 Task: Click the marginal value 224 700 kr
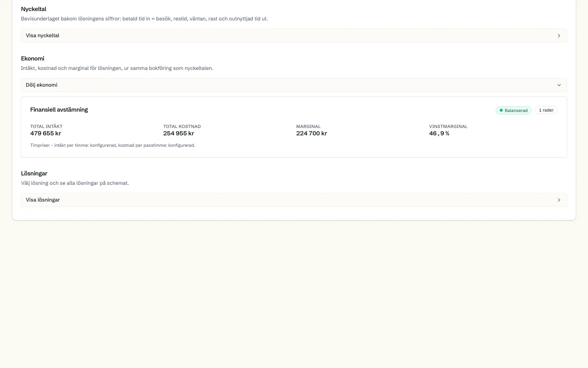pyautogui.click(x=312, y=133)
